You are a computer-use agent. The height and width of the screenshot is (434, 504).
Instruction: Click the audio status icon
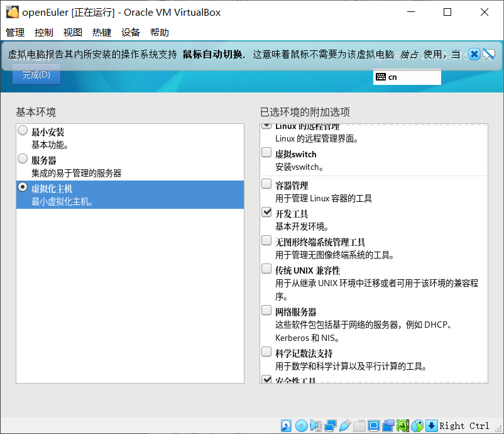(x=316, y=426)
